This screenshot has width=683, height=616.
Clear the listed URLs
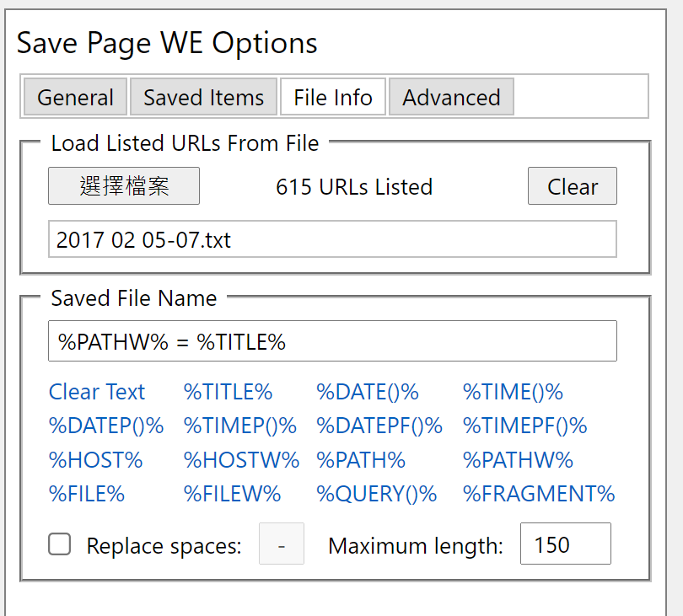click(x=573, y=186)
